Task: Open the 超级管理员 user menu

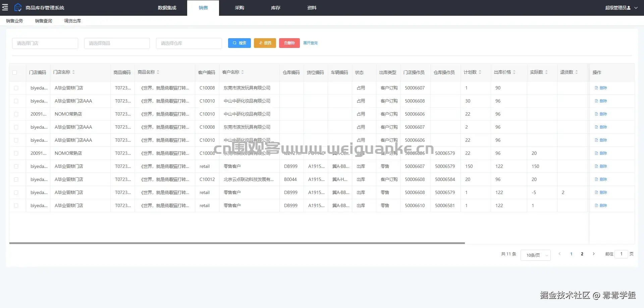Action: (x=621, y=8)
